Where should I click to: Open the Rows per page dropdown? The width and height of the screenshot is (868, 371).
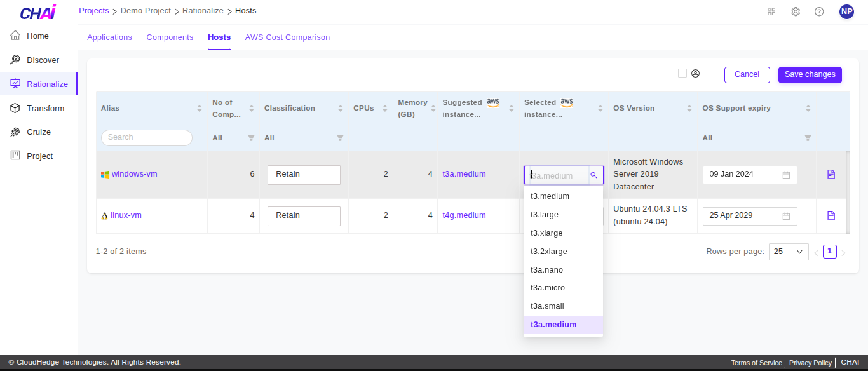[x=788, y=252]
